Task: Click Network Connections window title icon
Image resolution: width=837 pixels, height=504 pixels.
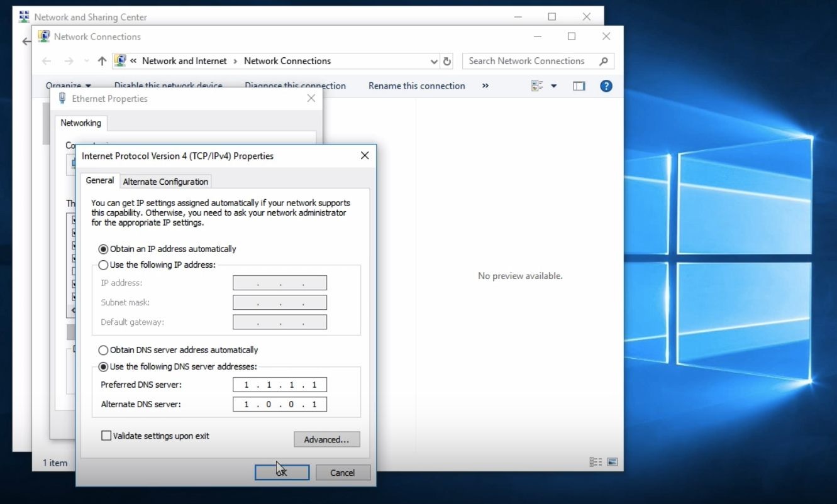Action: click(x=44, y=36)
